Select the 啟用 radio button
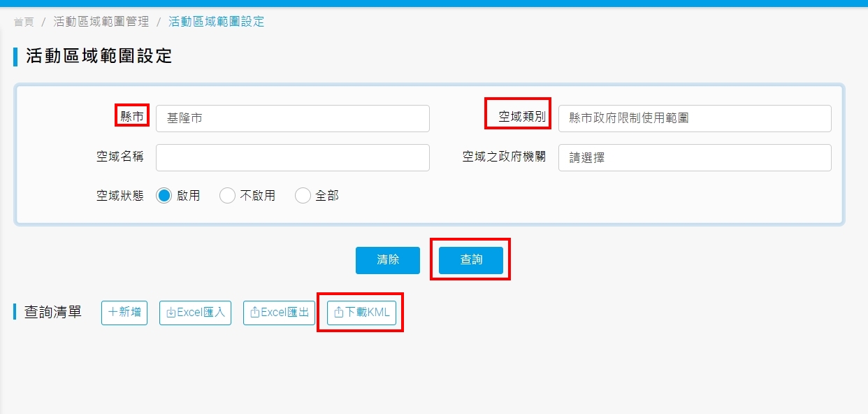 click(x=164, y=196)
